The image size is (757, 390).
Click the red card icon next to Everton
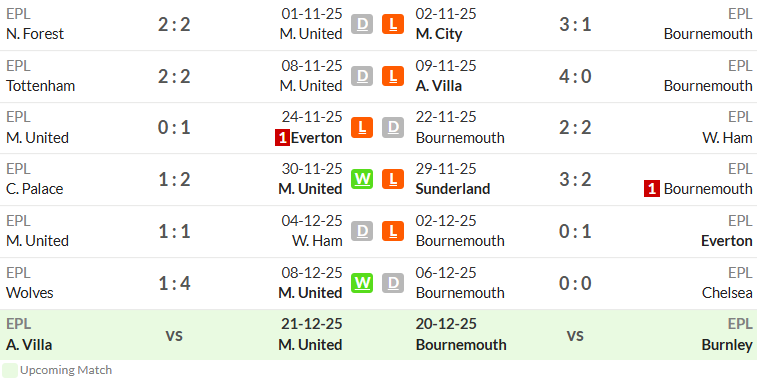[282, 138]
